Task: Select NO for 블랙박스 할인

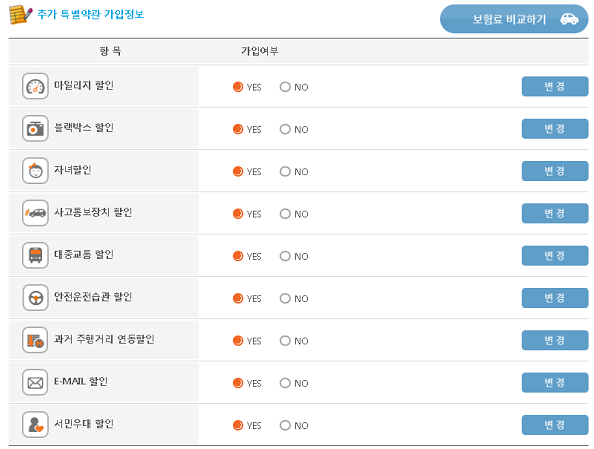Action: [x=285, y=129]
